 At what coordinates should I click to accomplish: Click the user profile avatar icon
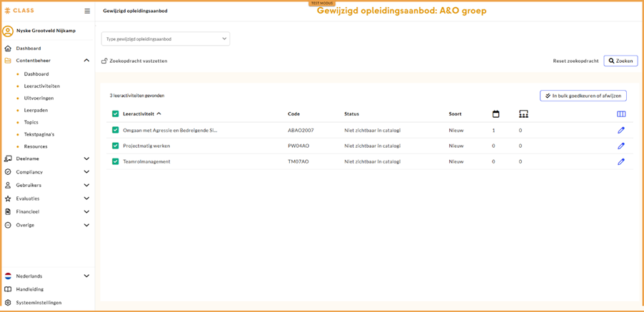(8, 31)
